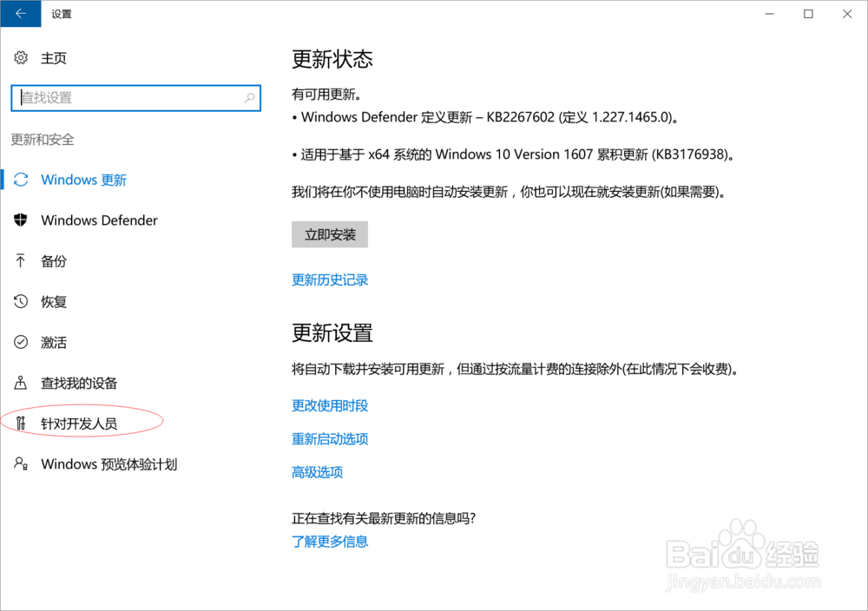This screenshot has width=868, height=611.
Task: Open 针对开发人员 settings
Action: [x=79, y=424]
